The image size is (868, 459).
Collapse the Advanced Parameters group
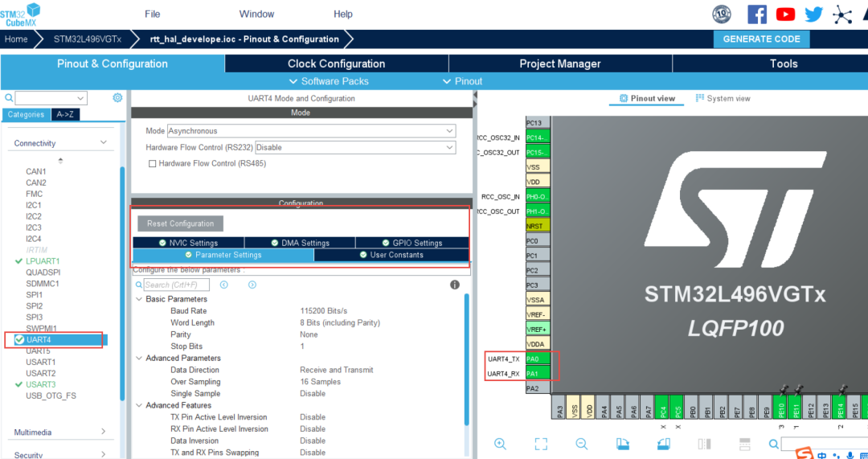tap(138, 359)
